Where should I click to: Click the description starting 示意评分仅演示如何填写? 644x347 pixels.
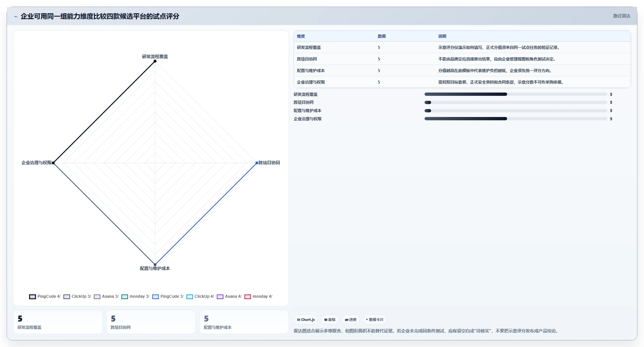[x=500, y=48]
